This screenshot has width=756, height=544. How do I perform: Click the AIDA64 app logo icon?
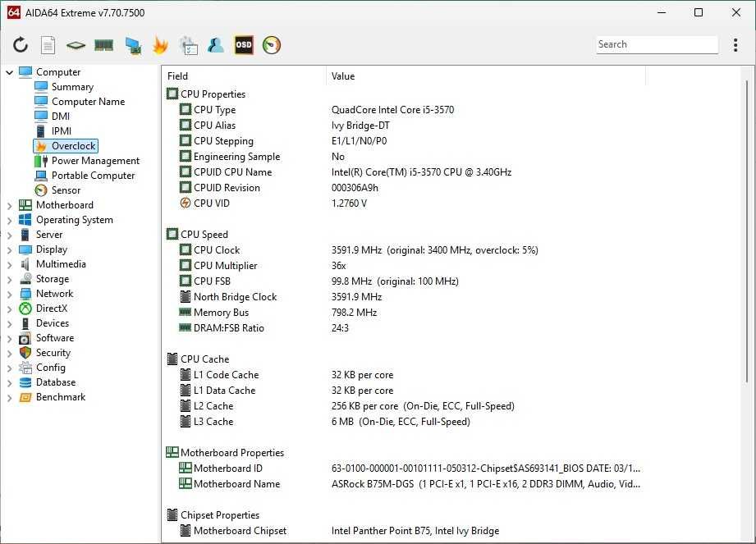click(14, 12)
